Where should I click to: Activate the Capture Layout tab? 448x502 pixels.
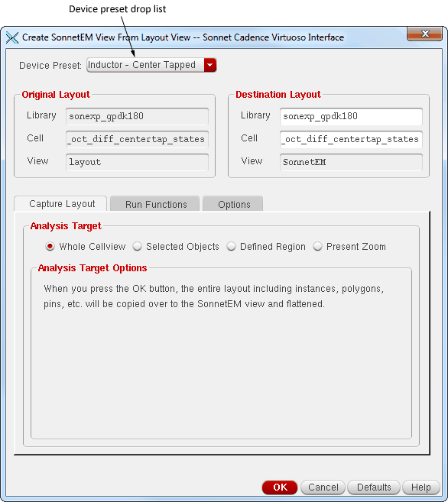(x=61, y=203)
